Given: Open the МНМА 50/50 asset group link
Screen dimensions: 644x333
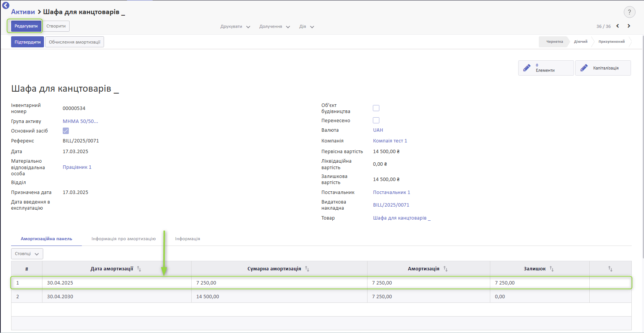Looking at the screenshot, I should tap(80, 121).
